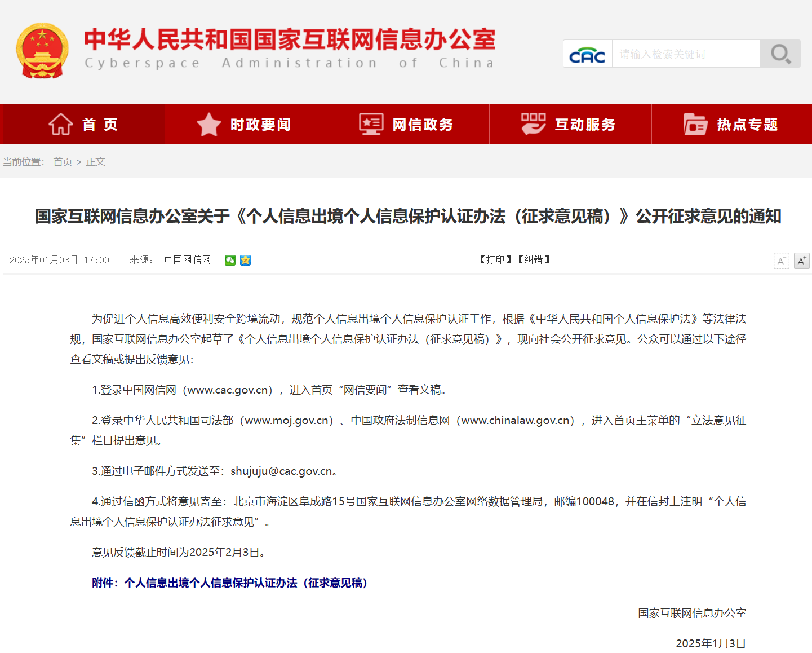This screenshot has height=653, width=812.
Task: Click the 【纠错】 correction link
Action: (534, 259)
